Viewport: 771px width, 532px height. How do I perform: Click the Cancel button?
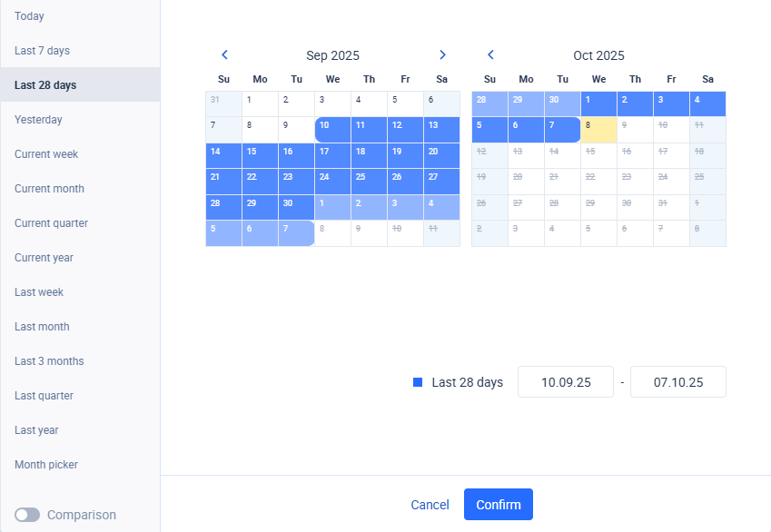point(430,504)
